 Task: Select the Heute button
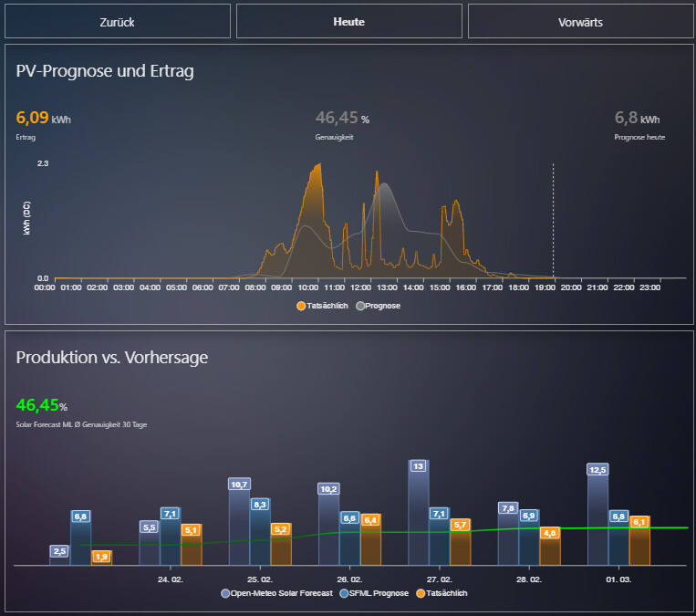(x=348, y=21)
